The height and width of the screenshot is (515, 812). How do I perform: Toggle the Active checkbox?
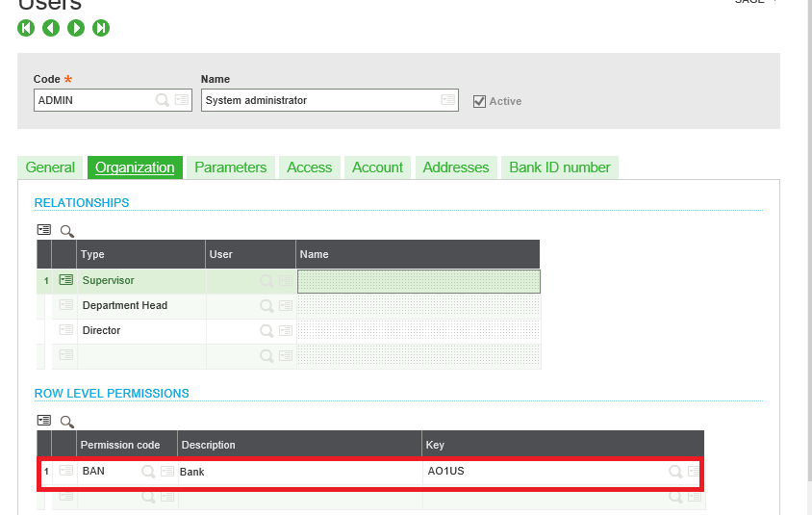click(479, 101)
